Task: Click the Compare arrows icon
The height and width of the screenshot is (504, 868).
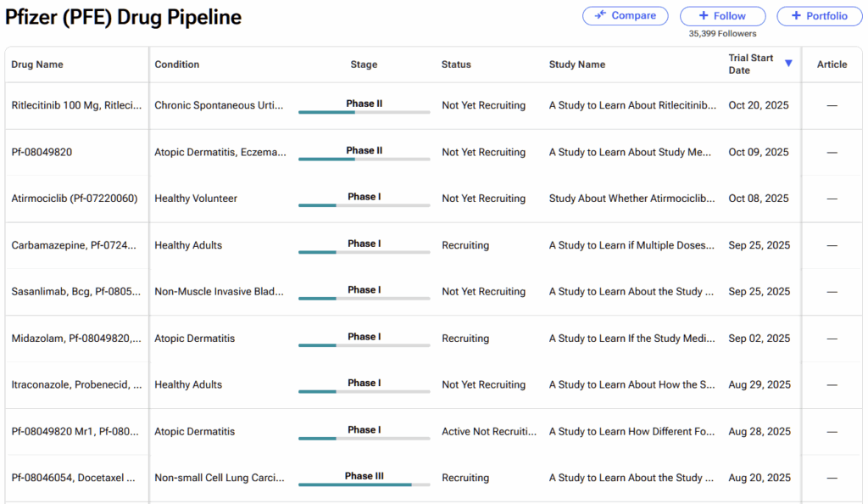Action: pyautogui.click(x=600, y=15)
